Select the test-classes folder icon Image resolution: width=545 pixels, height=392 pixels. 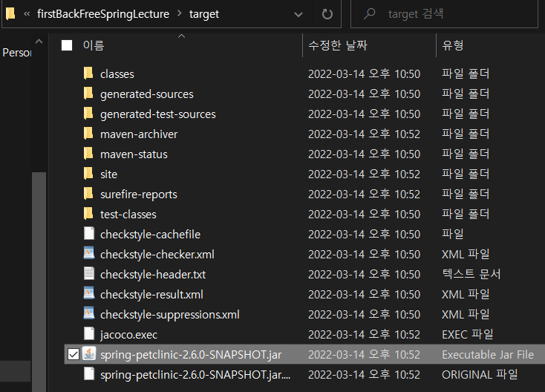88,214
